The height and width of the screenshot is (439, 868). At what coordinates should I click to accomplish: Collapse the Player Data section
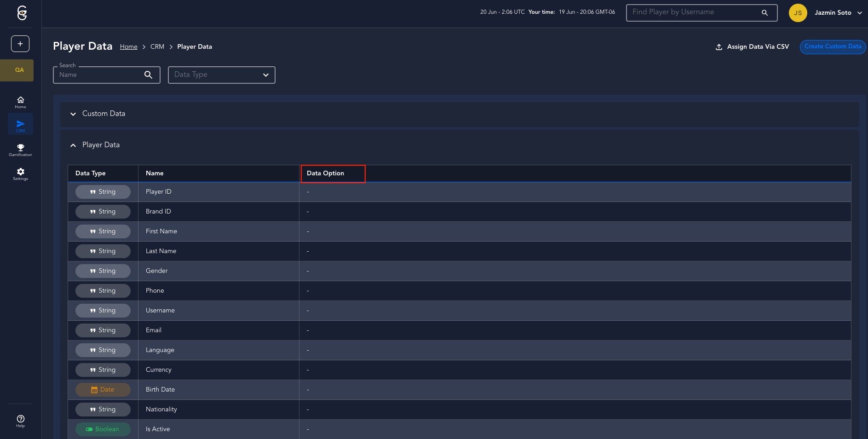click(x=73, y=145)
